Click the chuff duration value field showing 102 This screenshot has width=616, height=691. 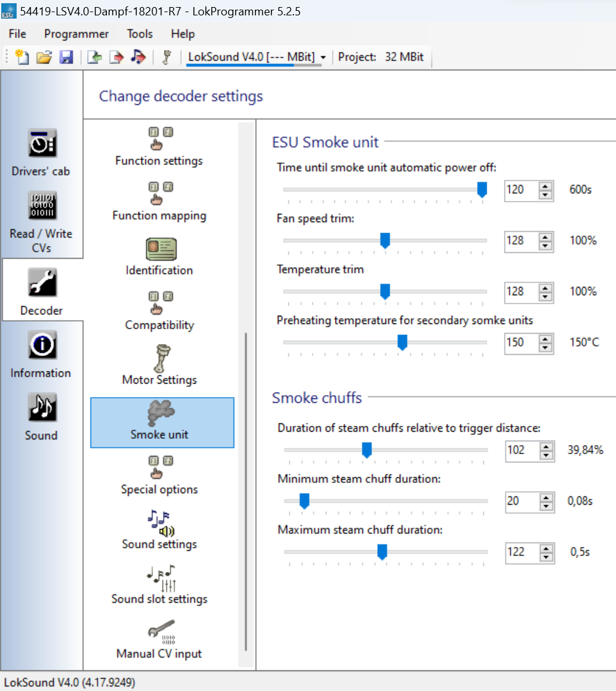click(x=522, y=450)
